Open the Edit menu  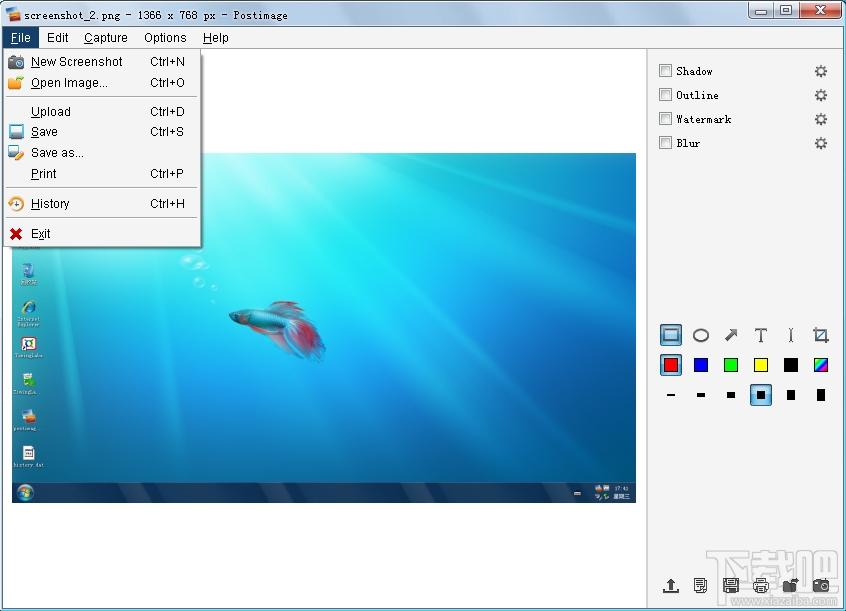click(57, 38)
